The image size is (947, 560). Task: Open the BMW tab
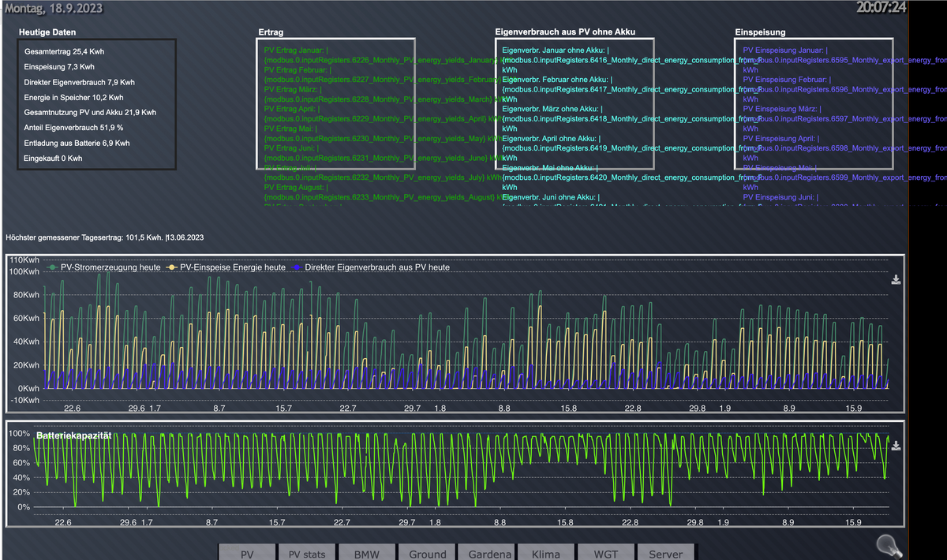[x=367, y=553]
